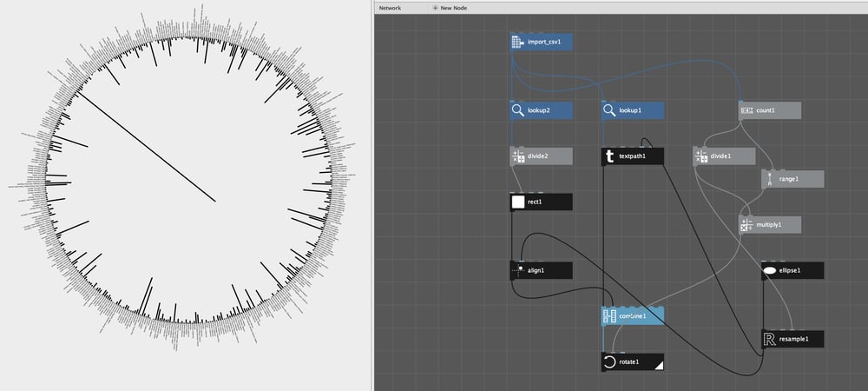This screenshot has width=868, height=391.
Task: Click the longest radial bar in the viewer
Action: (146, 147)
